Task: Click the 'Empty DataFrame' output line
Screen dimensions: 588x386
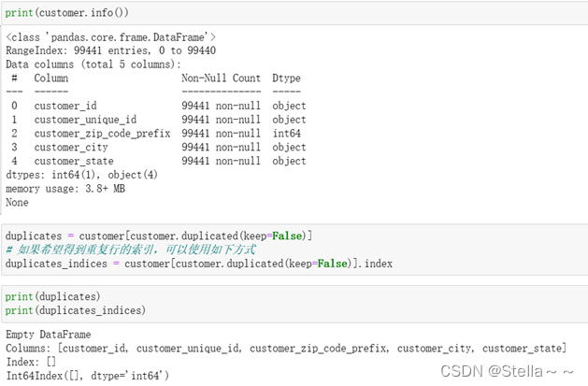Action: [x=49, y=335]
